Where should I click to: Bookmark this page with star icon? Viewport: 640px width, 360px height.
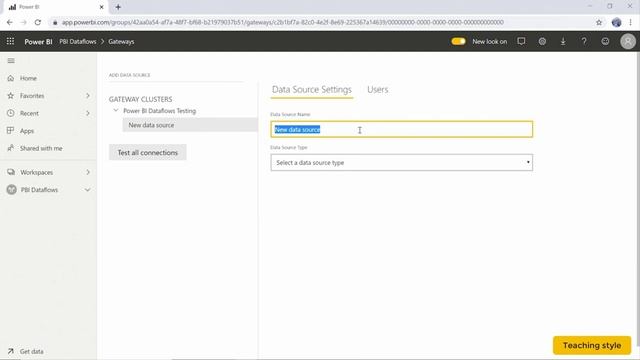tap(599, 22)
